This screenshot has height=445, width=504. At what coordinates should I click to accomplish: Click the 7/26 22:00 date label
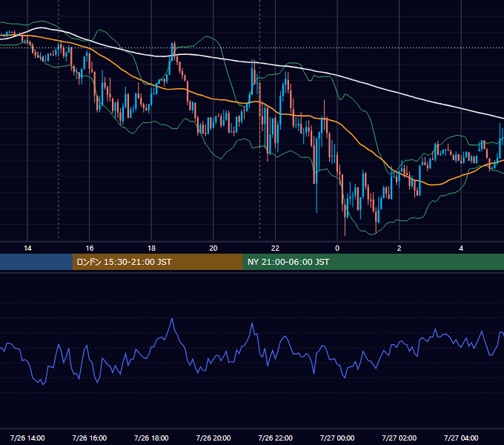[x=275, y=438]
